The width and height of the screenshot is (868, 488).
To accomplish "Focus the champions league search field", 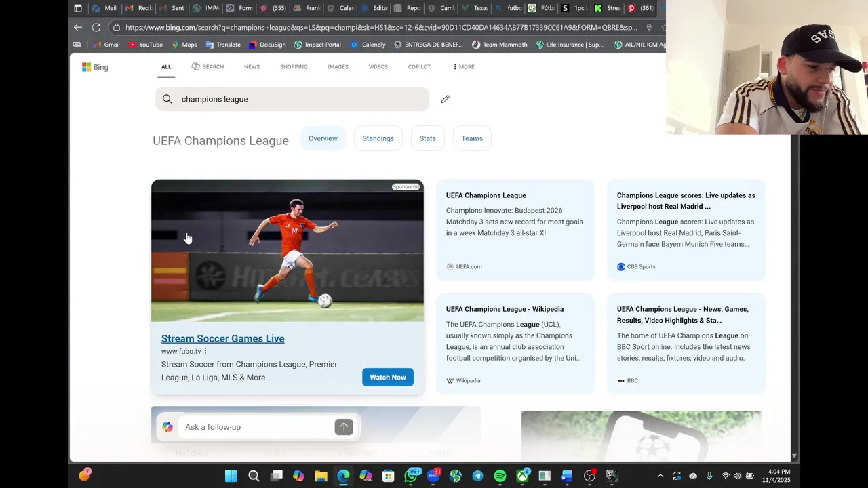I will tap(292, 99).
